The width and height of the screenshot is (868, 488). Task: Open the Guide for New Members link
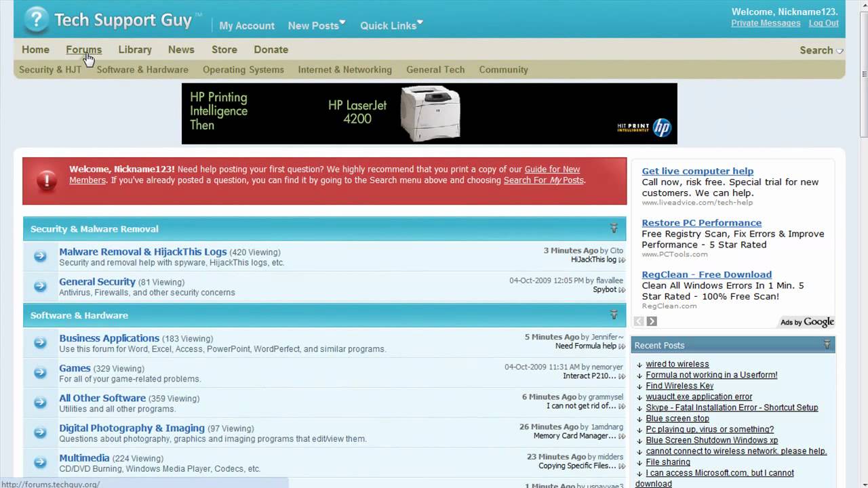tap(324, 175)
